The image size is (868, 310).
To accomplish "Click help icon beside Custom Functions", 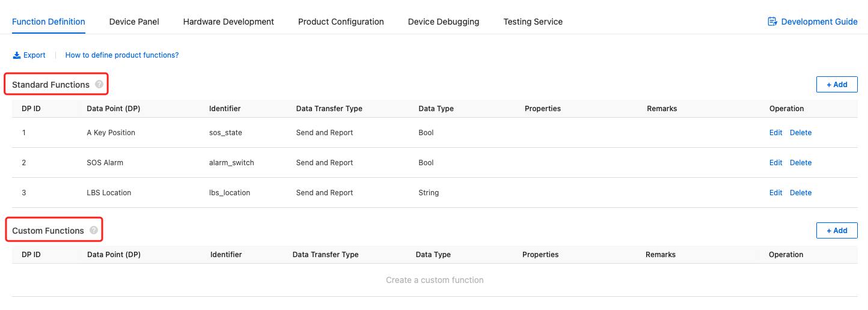I will click(x=94, y=230).
